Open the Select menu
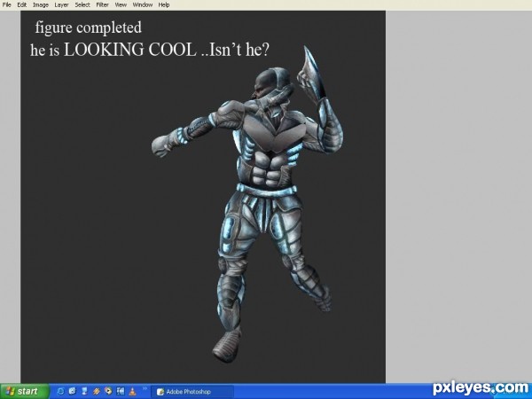The height and width of the screenshot is (399, 532). pyautogui.click(x=82, y=4)
